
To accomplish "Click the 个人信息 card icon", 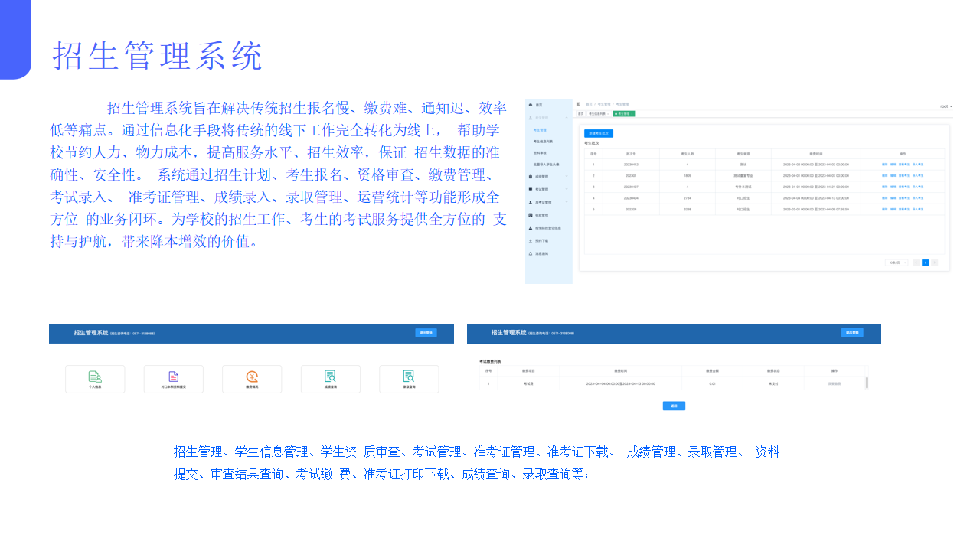I will [94, 377].
